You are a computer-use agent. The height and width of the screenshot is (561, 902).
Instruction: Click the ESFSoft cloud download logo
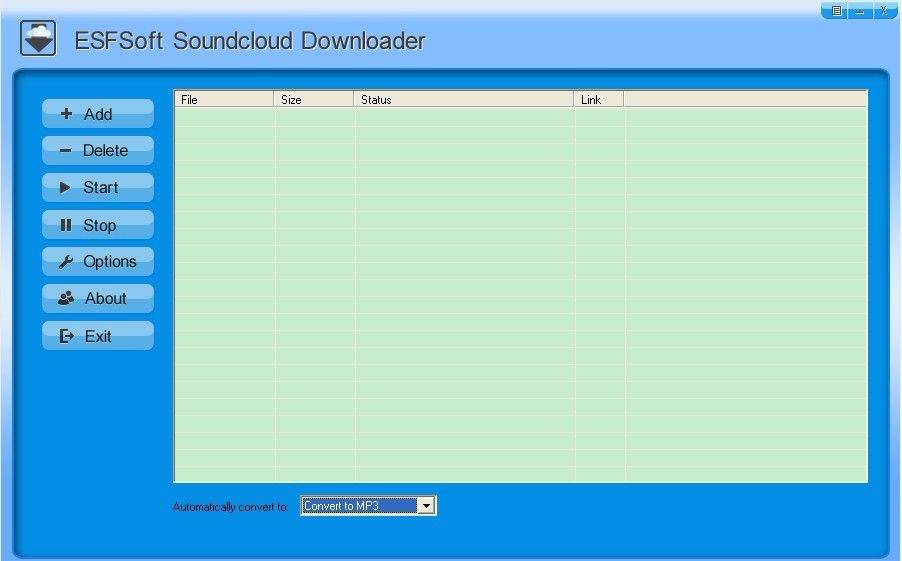[38, 39]
